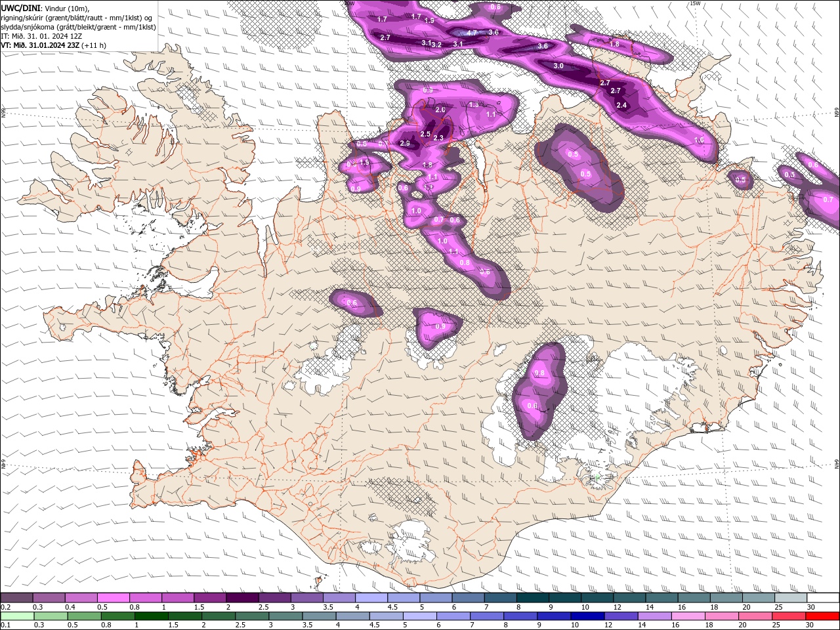840x630 pixels.
Task: Pick the bright red final rain scale swatch
Action: tap(822, 616)
